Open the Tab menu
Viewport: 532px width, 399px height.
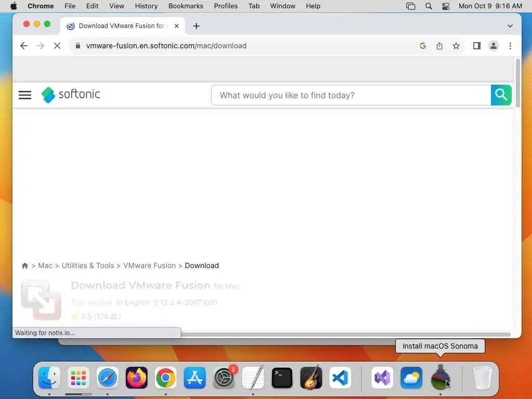click(254, 6)
